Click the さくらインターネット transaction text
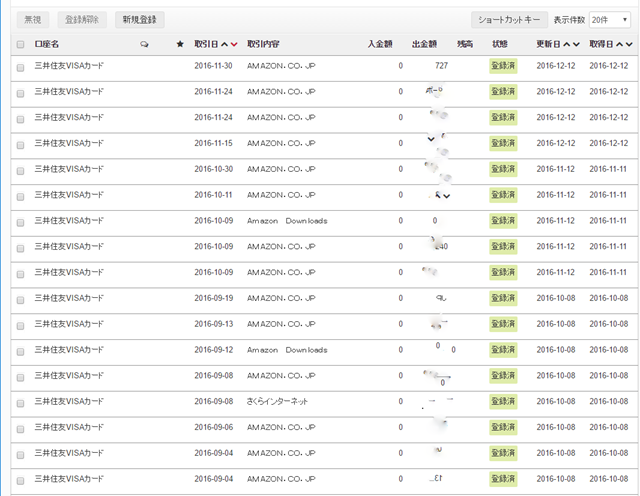 click(277, 401)
